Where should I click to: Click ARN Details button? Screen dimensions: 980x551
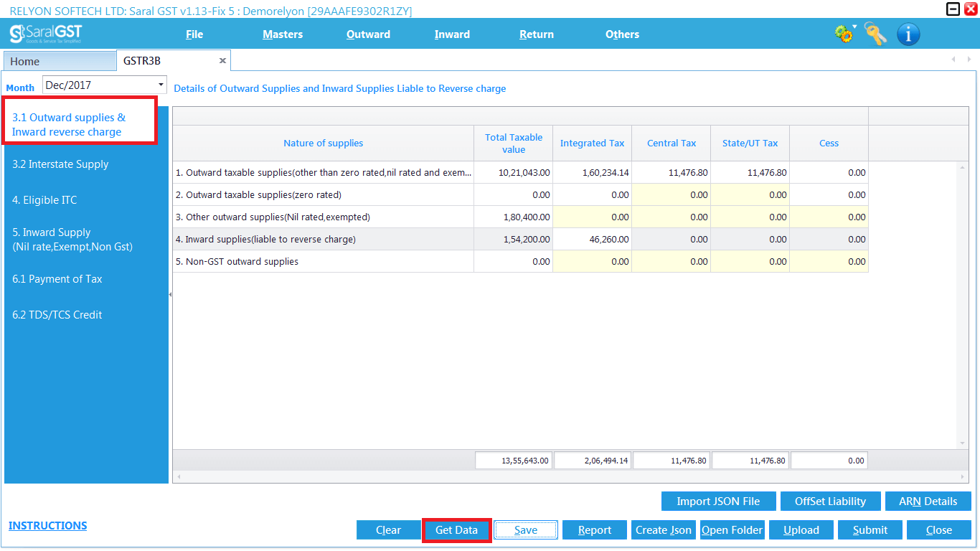click(x=928, y=501)
